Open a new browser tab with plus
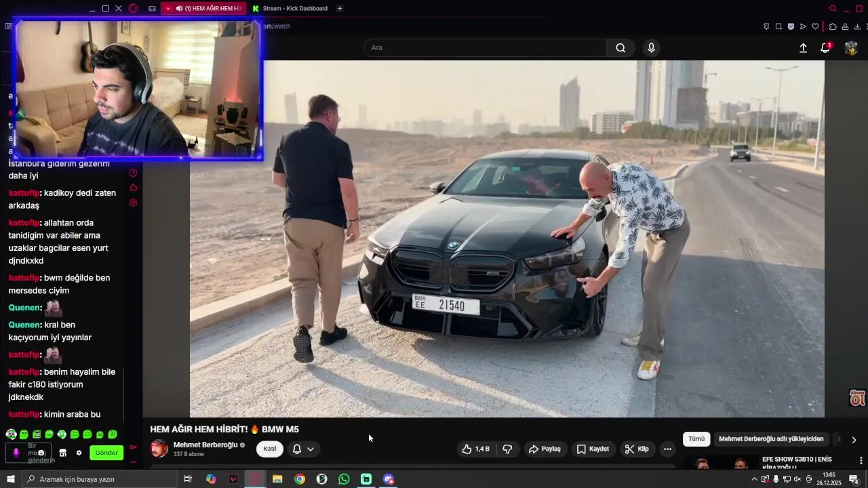Screen dimensions: 868x488 (x=339, y=8)
